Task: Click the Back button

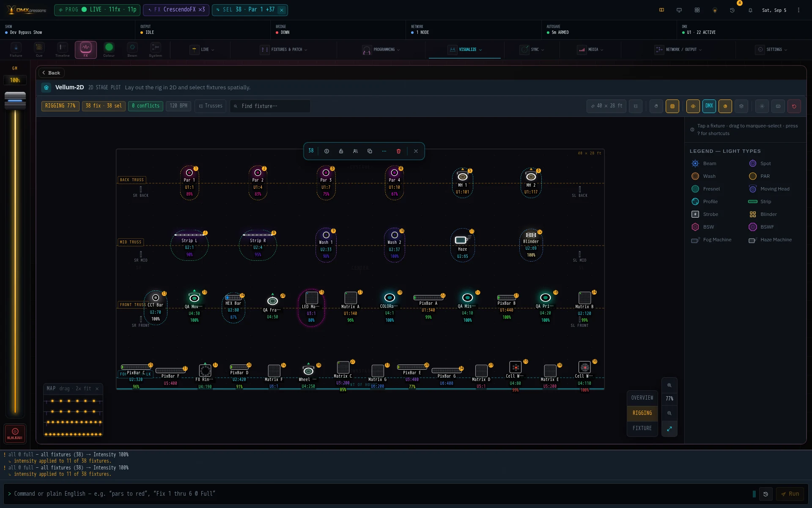Action: click(51, 73)
